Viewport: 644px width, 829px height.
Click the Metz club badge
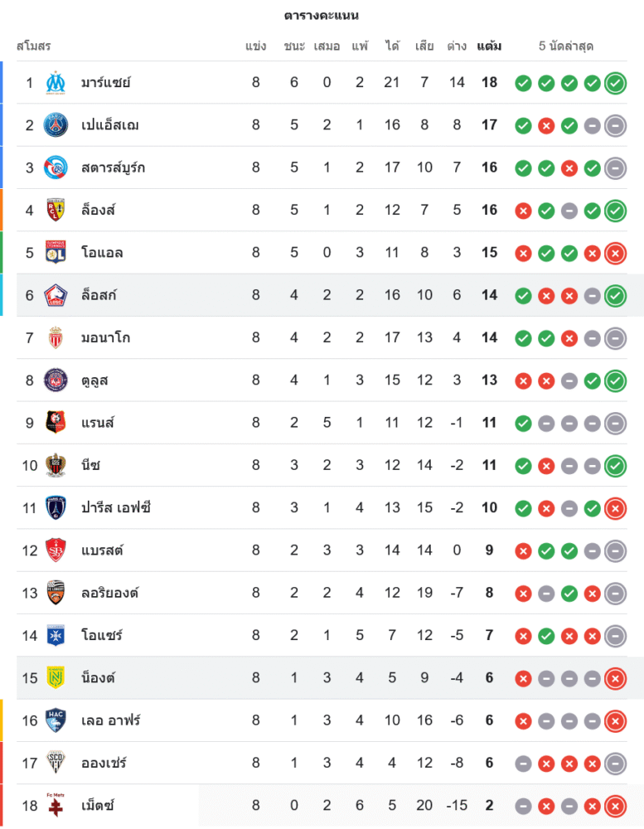pos(56,805)
